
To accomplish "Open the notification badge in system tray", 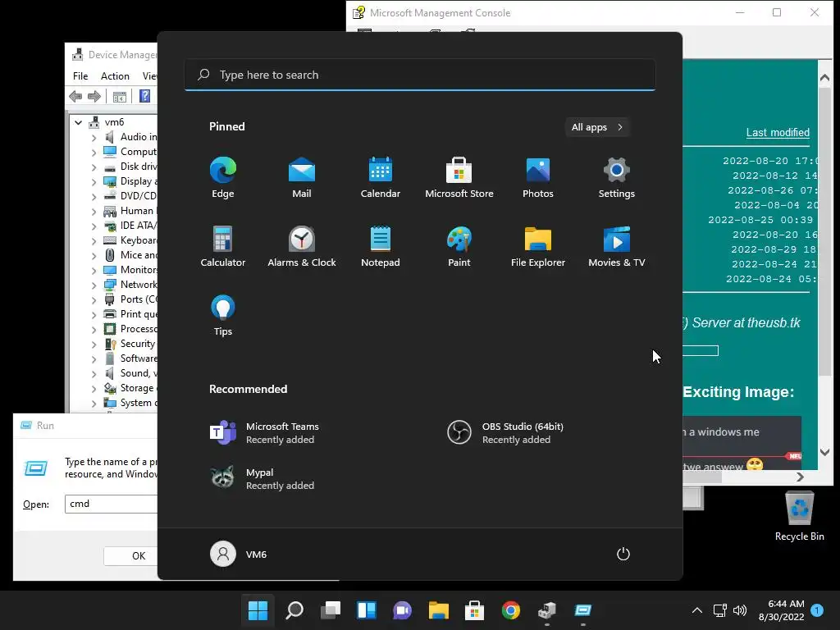I will click(x=817, y=610).
